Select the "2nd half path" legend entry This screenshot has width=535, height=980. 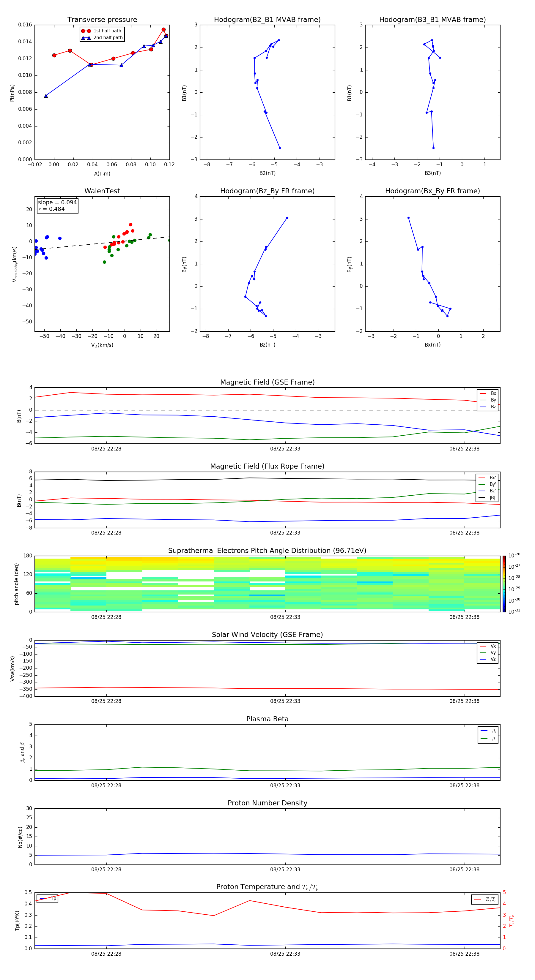click(102, 38)
